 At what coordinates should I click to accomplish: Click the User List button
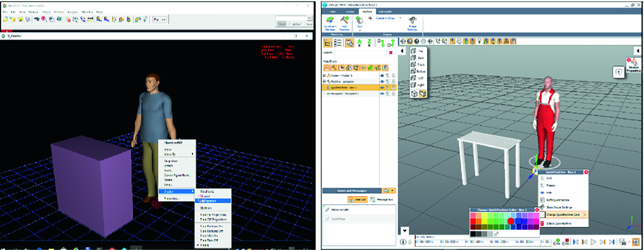click(x=357, y=199)
